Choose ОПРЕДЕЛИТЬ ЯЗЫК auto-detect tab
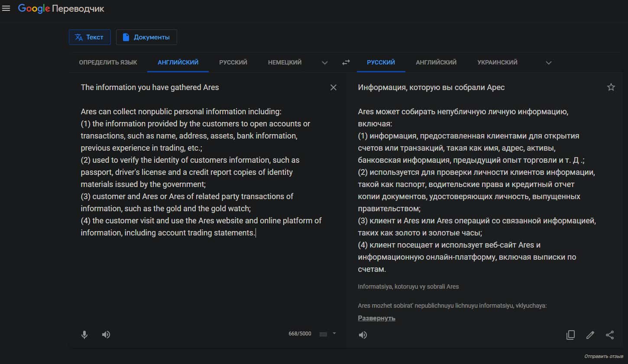Image resolution: width=628 pixels, height=364 pixels. (108, 62)
